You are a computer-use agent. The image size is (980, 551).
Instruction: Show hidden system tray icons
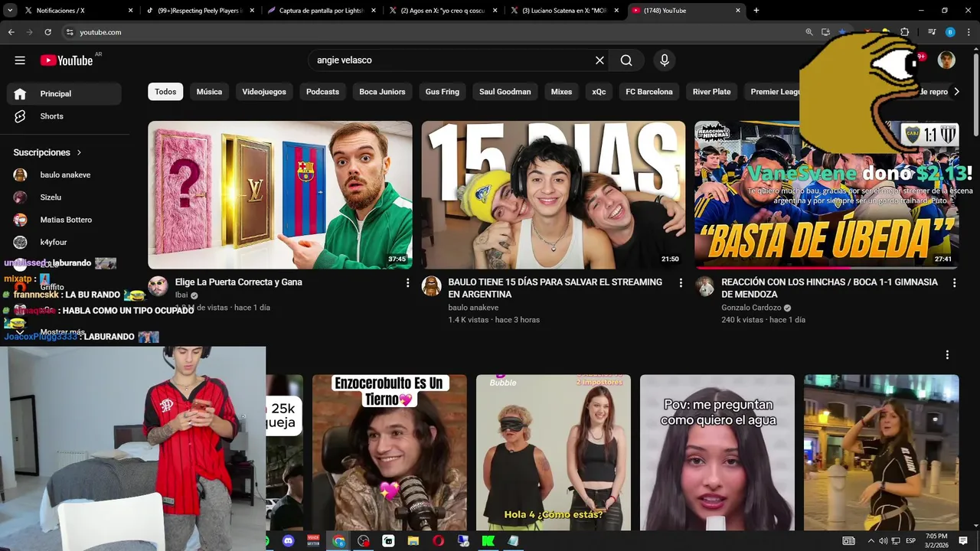coord(871,541)
